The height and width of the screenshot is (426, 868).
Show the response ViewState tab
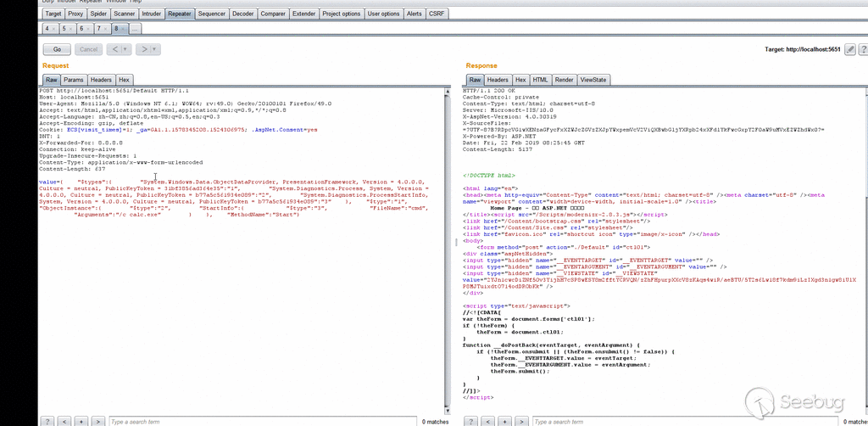coord(593,80)
